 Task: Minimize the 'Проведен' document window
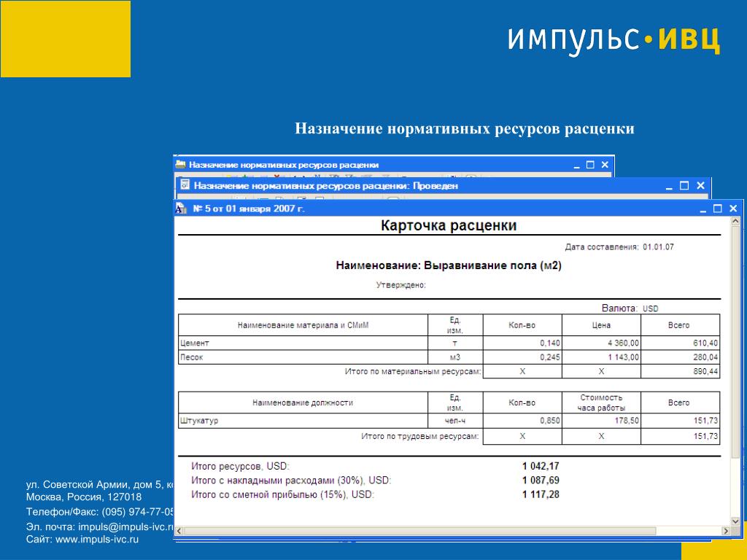click(x=669, y=186)
